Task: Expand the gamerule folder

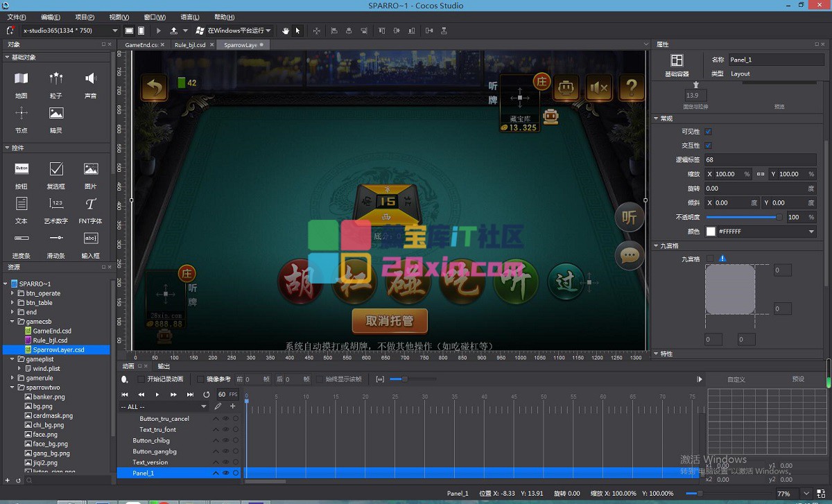Action: click(12, 378)
